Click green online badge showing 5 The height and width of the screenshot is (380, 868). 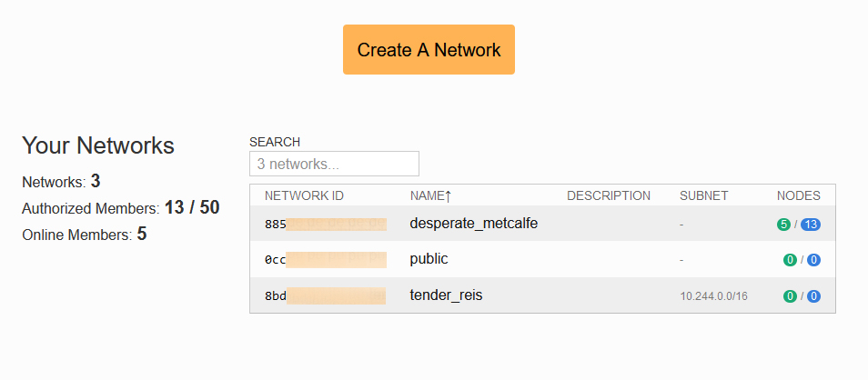coord(783,225)
